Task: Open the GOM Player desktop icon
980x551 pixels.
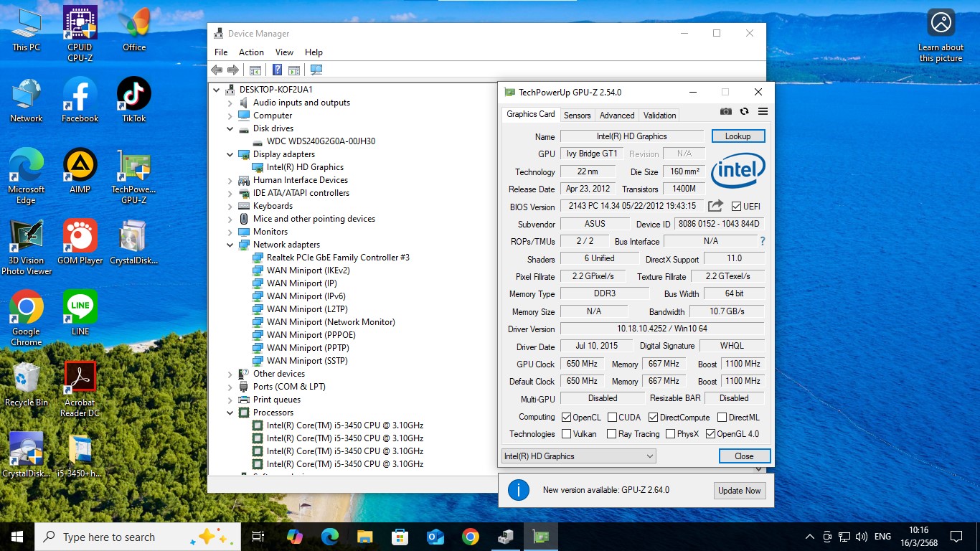Action: pos(80,242)
